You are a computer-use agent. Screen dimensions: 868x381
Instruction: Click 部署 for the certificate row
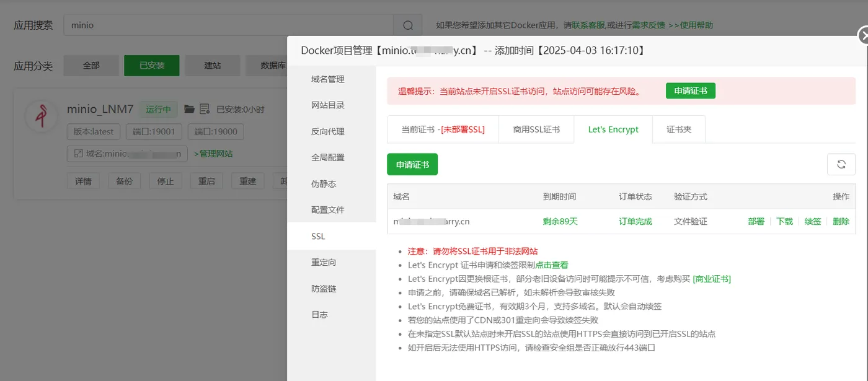pyautogui.click(x=756, y=221)
